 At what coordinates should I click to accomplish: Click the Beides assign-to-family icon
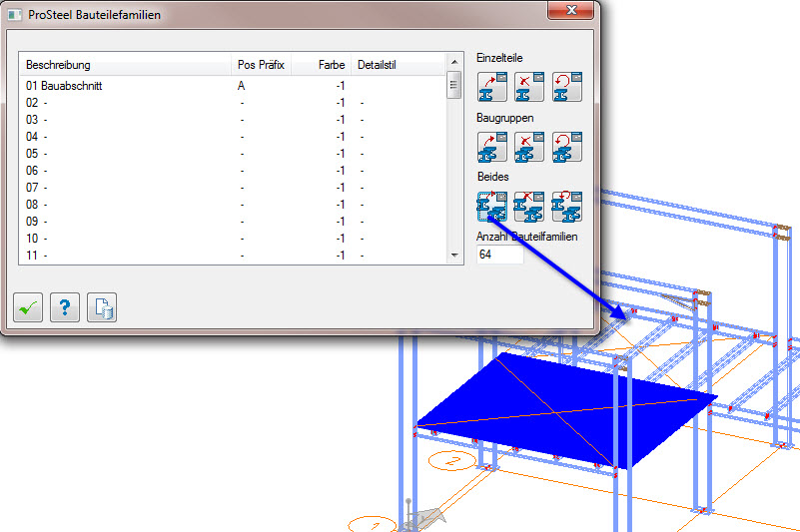pyautogui.click(x=492, y=207)
